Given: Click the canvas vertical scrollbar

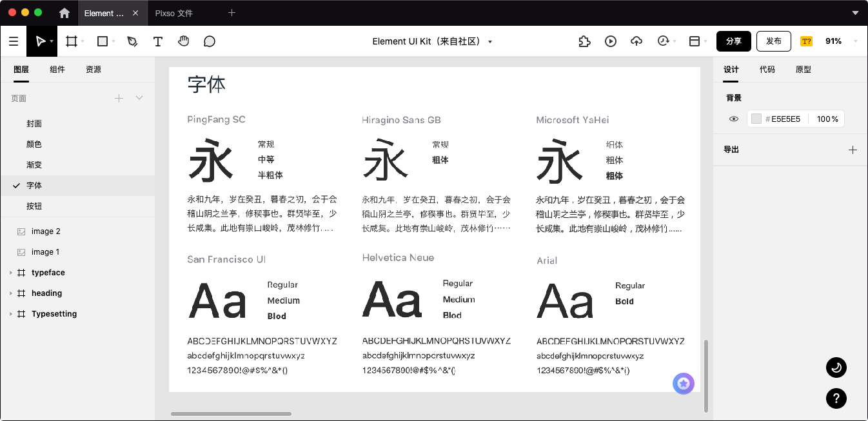Looking at the screenshot, I should [x=706, y=375].
